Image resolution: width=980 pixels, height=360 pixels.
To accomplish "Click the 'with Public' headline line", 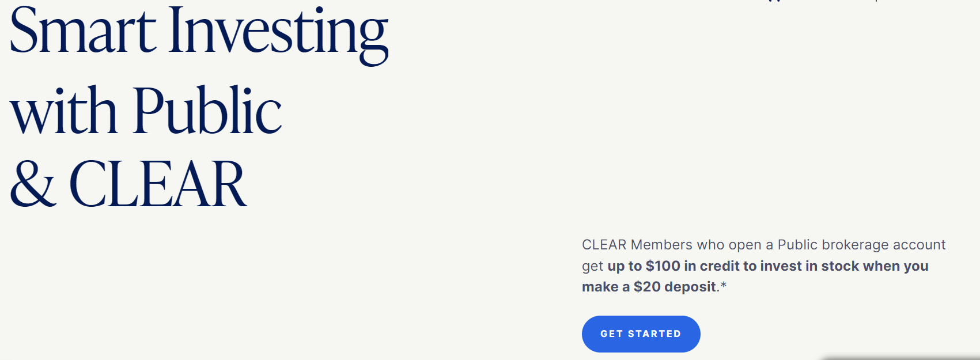I will tap(146, 111).
